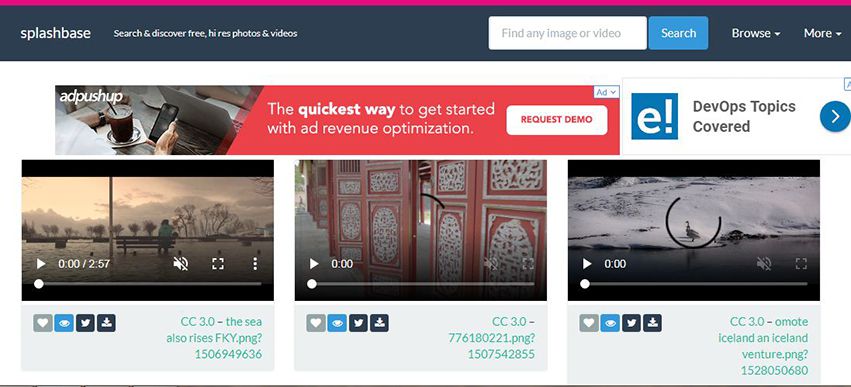Click REQUEST DEMO in the banner ad
Viewport: 851px width, 387px height.
click(556, 119)
